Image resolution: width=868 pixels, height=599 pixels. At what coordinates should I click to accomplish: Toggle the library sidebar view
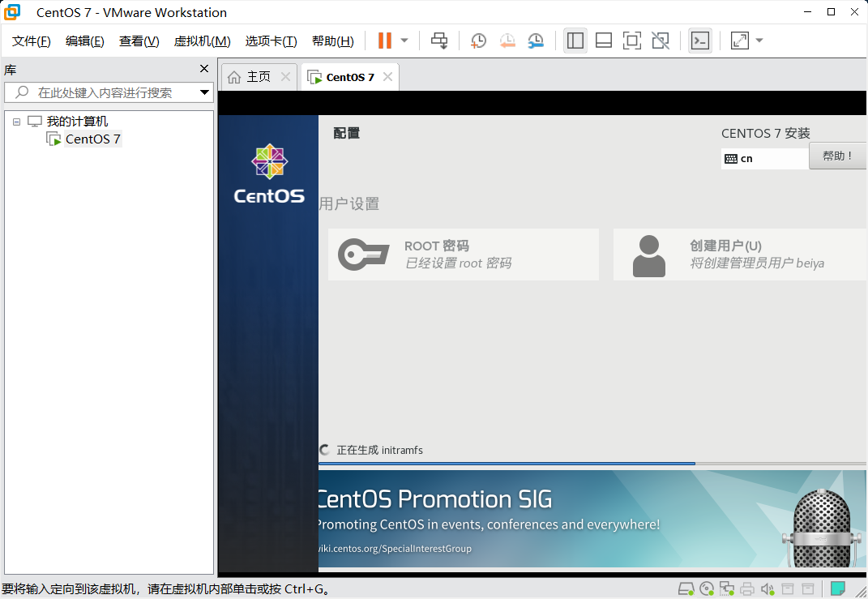tap(575, 41)
